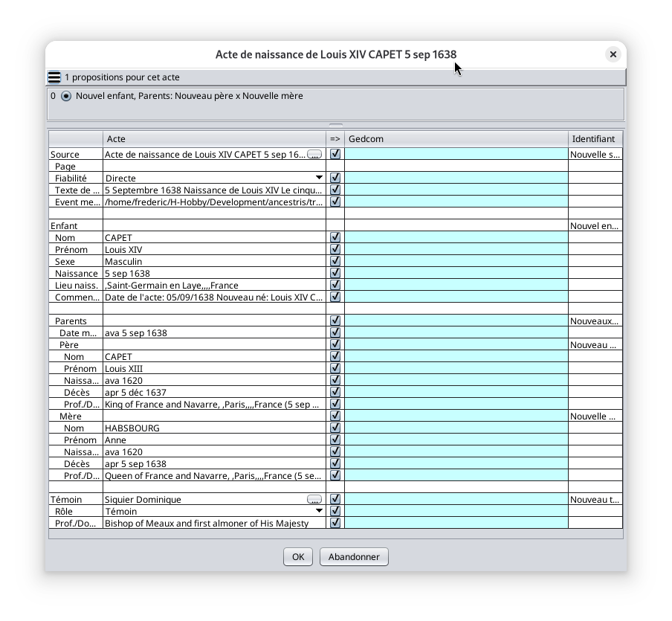Toggle the checkbox for Prénom Louis XIII
The image size is (672, 621).
[335, 368]
